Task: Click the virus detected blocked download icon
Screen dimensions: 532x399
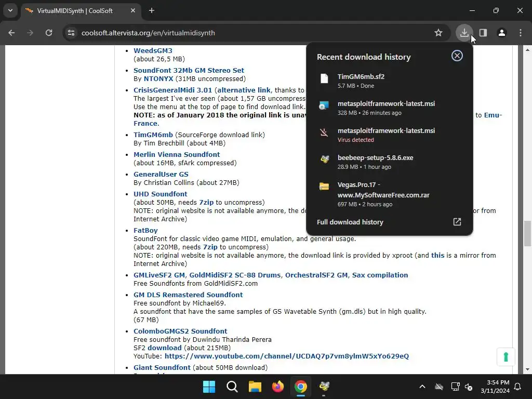Action: [x=324, y=132]
